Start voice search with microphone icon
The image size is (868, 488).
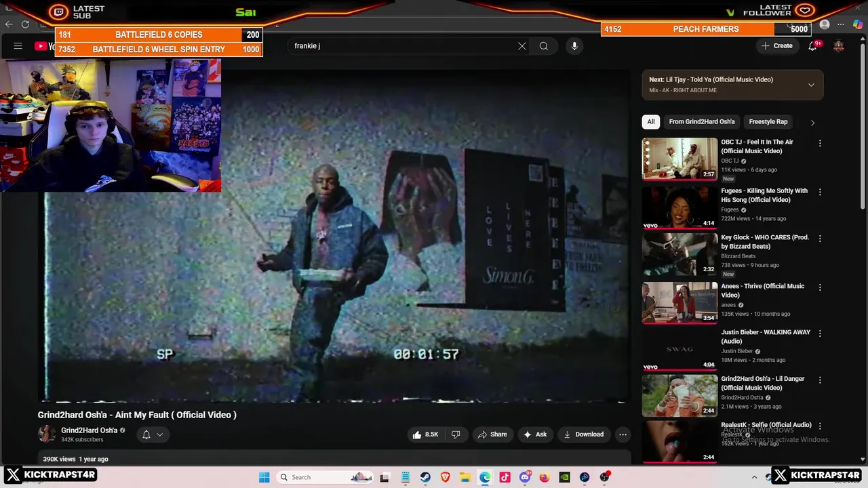click(574, 46)
